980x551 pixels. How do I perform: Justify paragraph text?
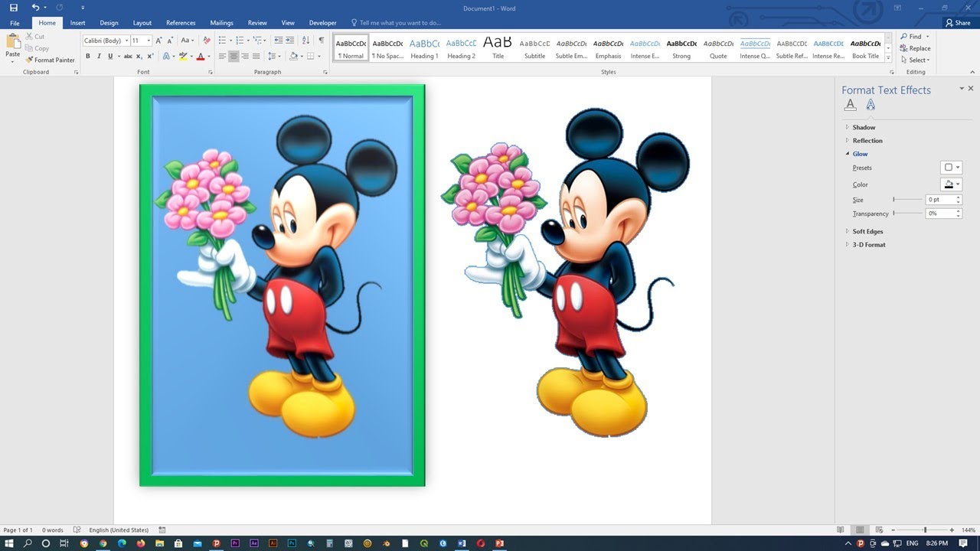(256, 56)
